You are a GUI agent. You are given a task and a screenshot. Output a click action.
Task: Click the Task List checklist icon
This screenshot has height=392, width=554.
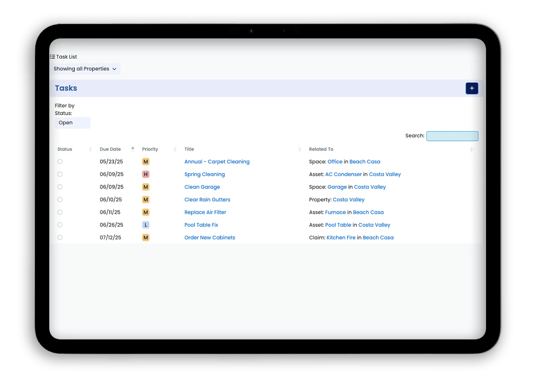click(x=52, y=57)
